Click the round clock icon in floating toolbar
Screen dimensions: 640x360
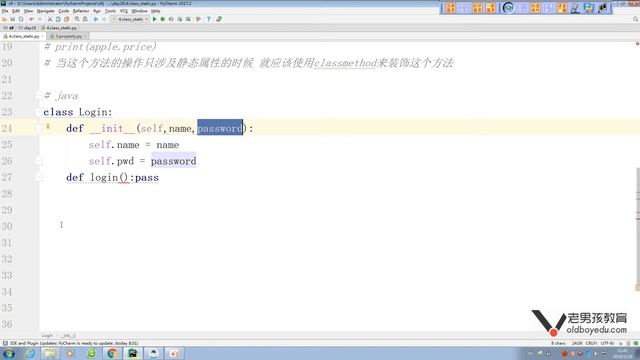508,8
